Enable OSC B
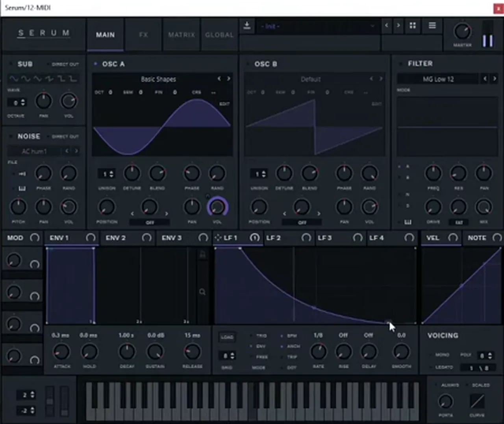504x424 pixels. coord(247,64)
